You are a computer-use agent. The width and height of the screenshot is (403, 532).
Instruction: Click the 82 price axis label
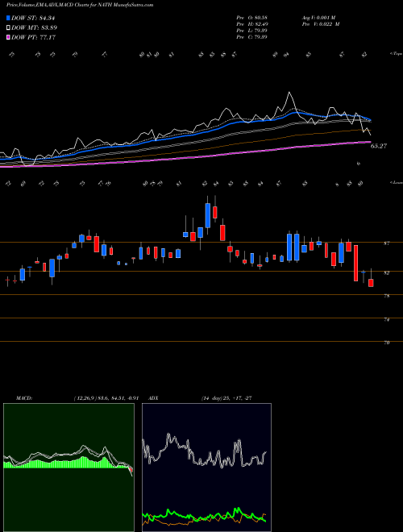387,272
